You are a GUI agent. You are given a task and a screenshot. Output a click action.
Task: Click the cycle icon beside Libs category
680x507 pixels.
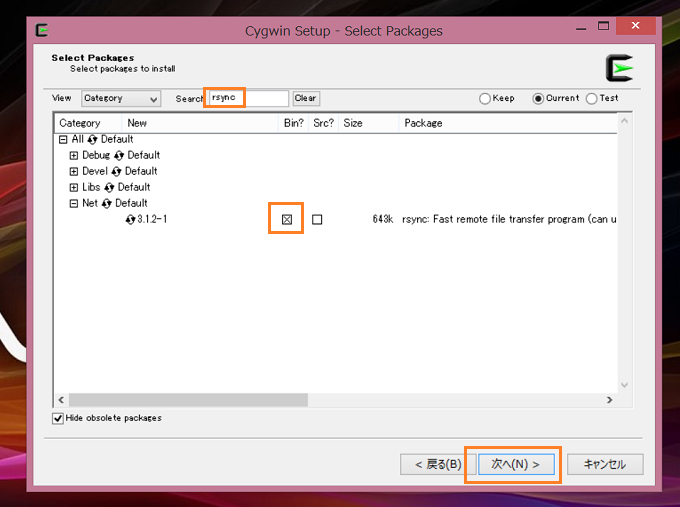(110, 188)
